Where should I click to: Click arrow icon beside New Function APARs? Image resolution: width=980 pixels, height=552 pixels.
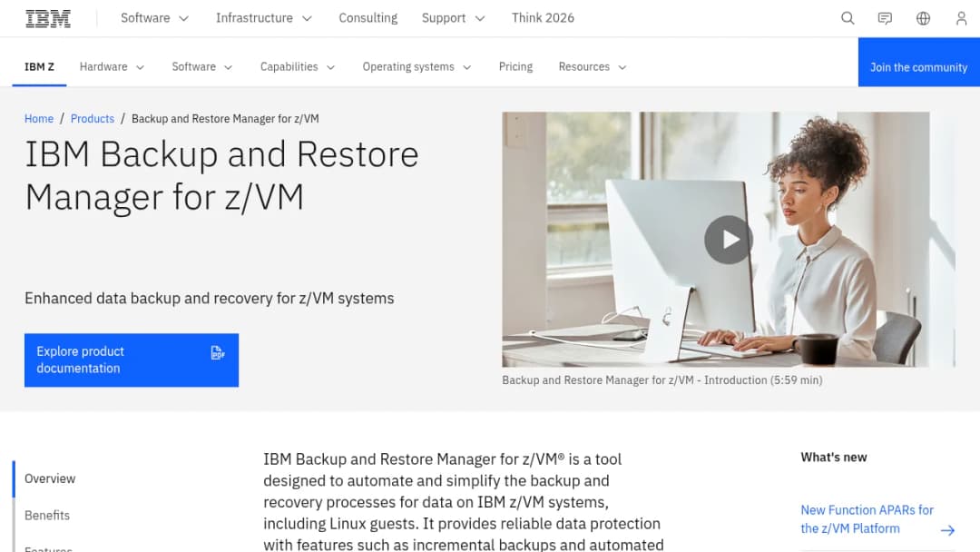click(x=947, y=530)
